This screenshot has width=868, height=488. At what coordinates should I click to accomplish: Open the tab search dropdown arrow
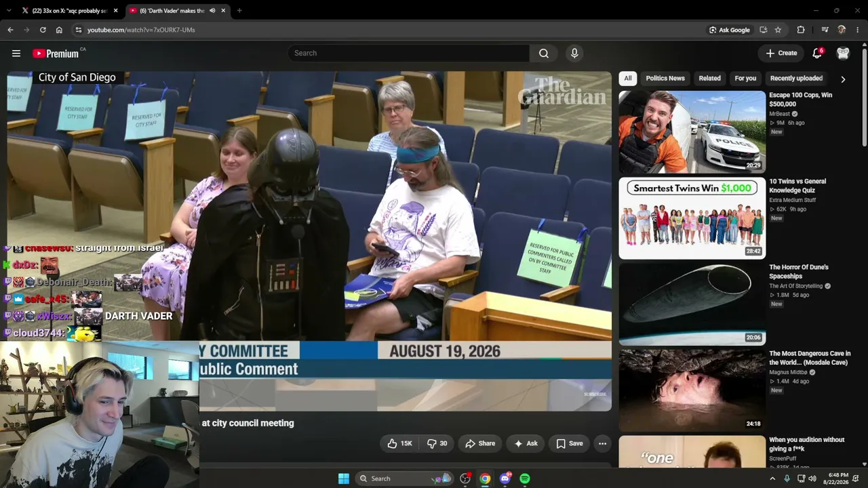pos(9,10)
